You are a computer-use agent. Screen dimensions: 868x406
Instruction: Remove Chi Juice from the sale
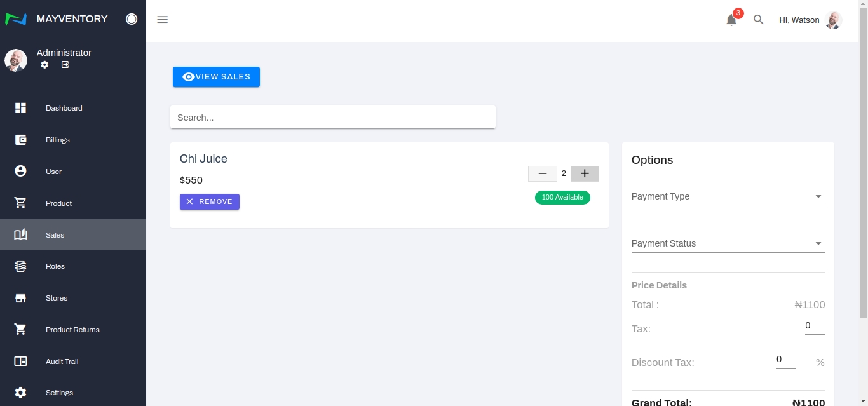pyautogui.click(x=209, y=201)
